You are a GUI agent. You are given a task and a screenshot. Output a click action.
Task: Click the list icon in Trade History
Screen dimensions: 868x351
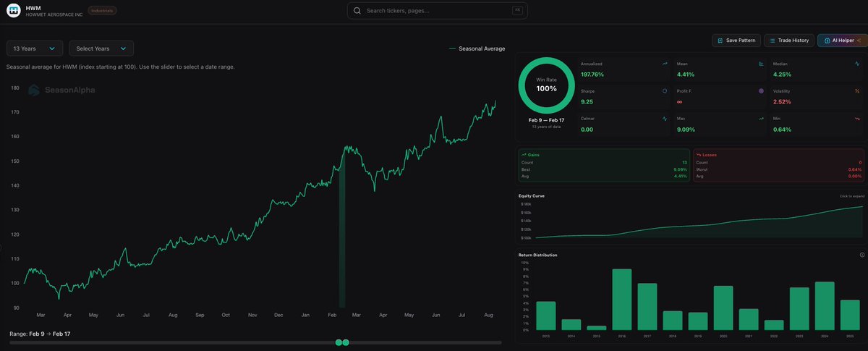pyautogui.click(x=773, y=41)
